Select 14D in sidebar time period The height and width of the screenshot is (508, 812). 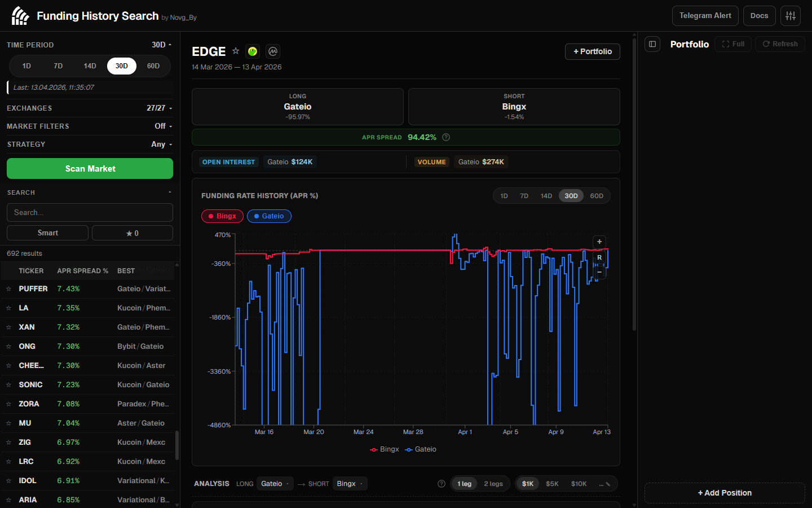90,66
